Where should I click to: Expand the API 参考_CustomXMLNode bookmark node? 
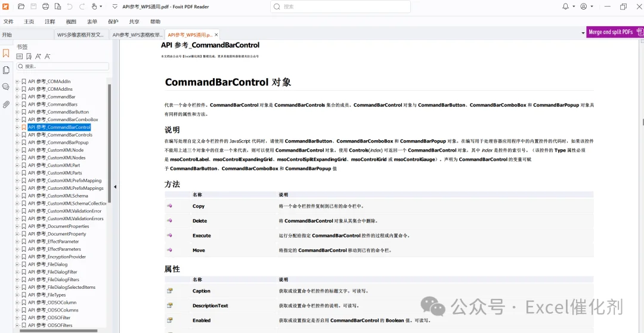coord(17,150)
